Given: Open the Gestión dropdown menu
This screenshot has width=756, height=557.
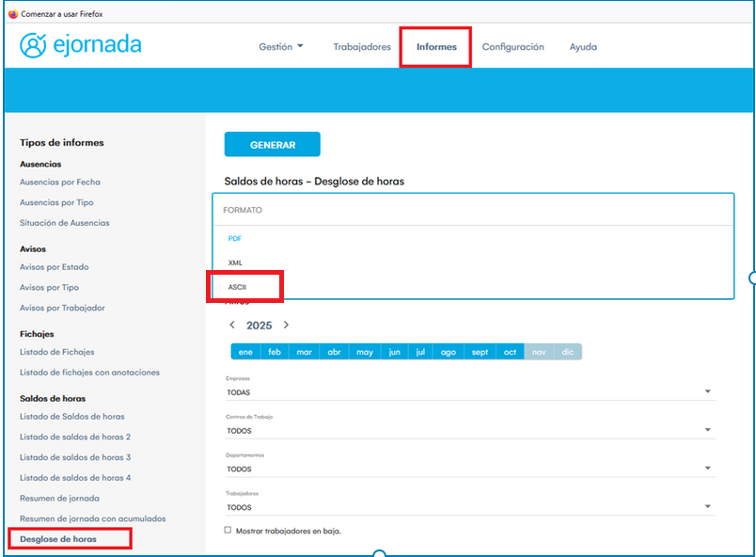Looking at the screenshot, I should (x=280, y=47).
